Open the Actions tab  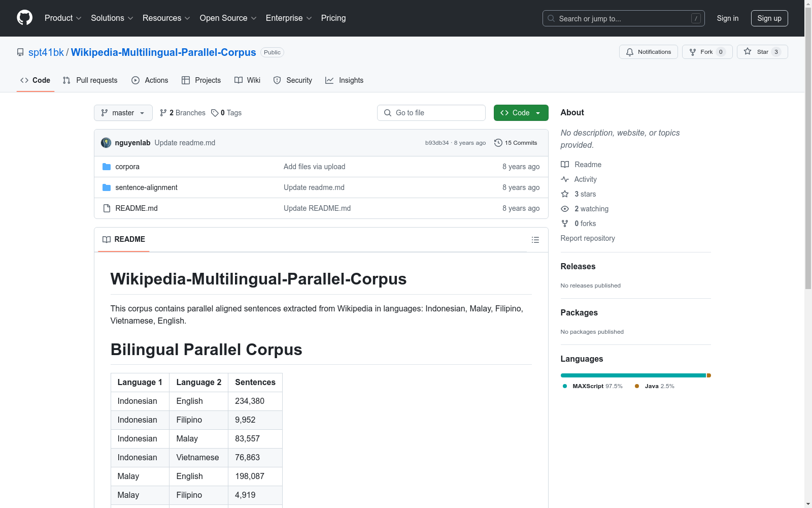(x=150, y=80)
